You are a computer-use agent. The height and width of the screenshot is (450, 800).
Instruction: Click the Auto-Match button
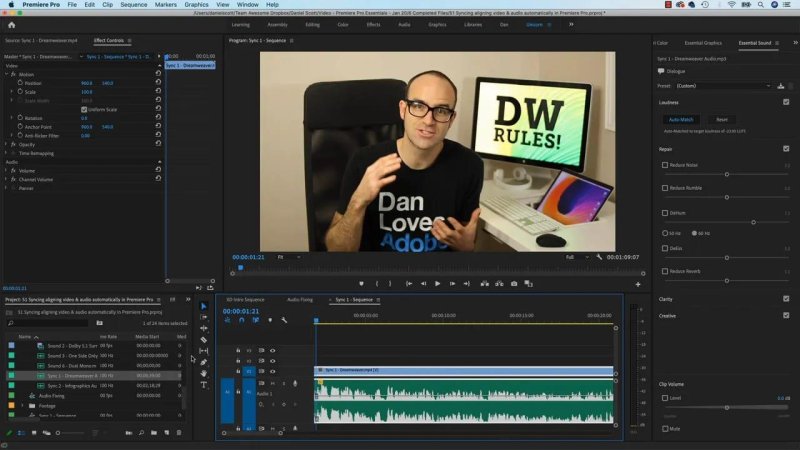point(681,119)
